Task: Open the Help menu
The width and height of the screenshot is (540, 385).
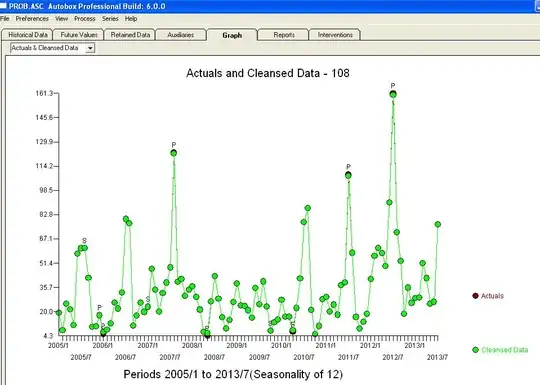Action: click(x=131, y=19)
